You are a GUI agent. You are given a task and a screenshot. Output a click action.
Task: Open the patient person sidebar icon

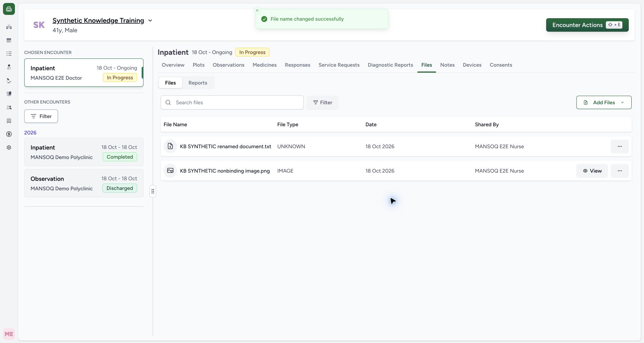[x=9, y=67]
